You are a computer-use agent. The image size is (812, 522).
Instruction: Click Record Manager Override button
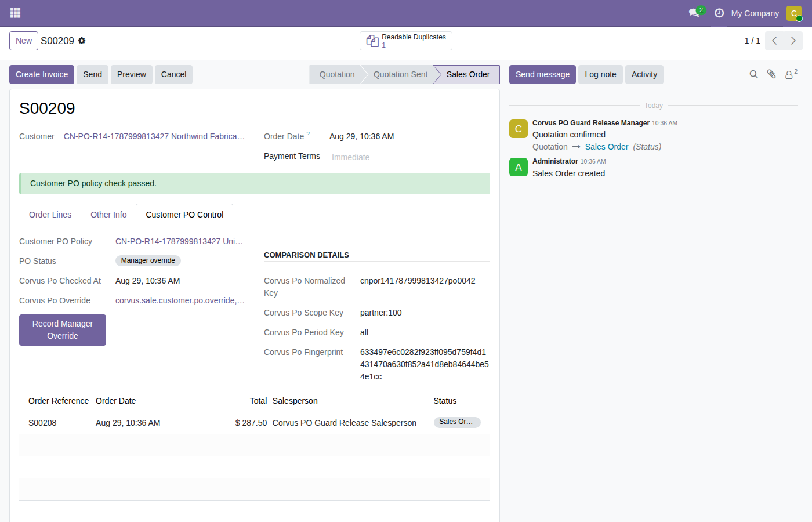(63, 330)
